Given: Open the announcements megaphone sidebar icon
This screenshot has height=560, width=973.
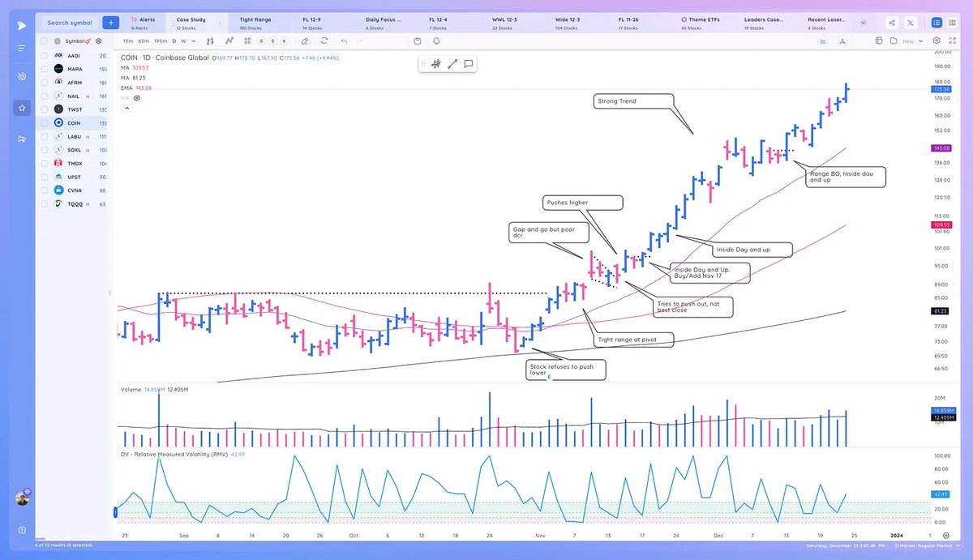Looking at the screenshot, I should click(x=22, y=139).
